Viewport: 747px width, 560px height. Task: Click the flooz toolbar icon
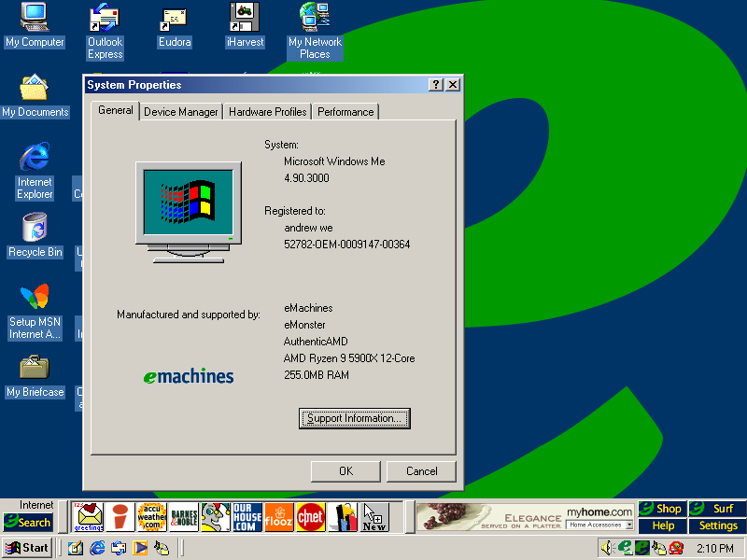(x=279, y=517)
